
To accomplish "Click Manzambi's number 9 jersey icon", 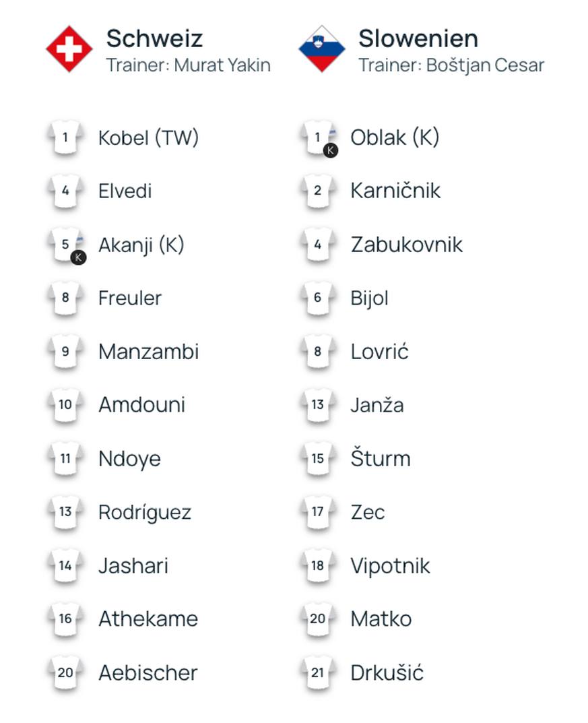I will tap(65, 351).
